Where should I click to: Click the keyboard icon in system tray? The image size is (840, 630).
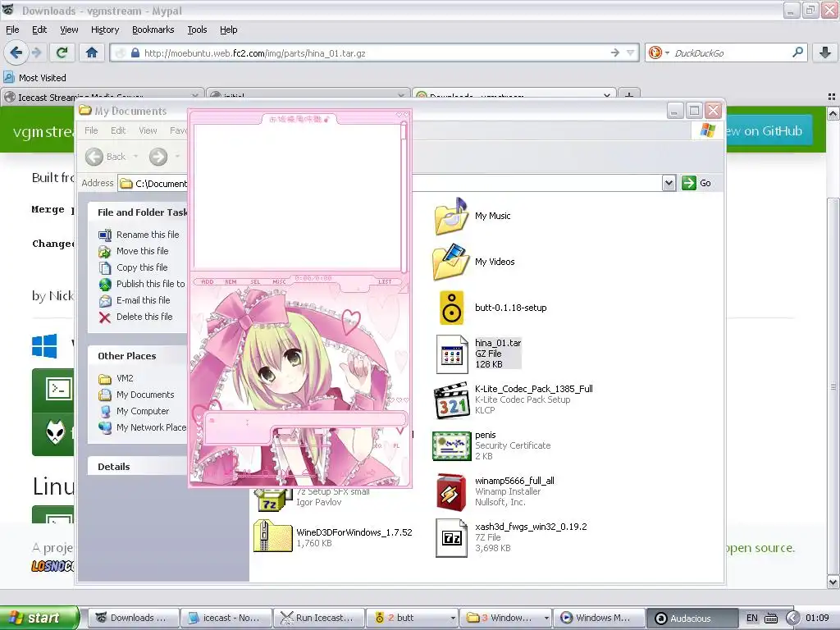[x=771, y=618]
